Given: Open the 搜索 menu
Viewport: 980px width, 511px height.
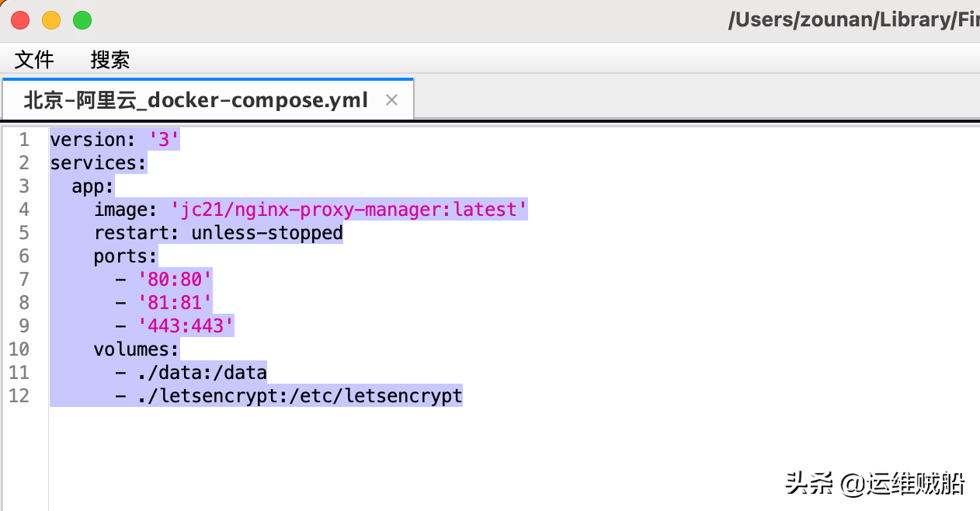Looking at the screenshot, I should coord(109,59).
